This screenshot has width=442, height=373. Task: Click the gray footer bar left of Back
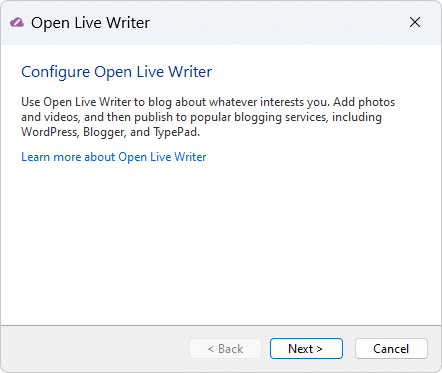[x=95, y=349]
